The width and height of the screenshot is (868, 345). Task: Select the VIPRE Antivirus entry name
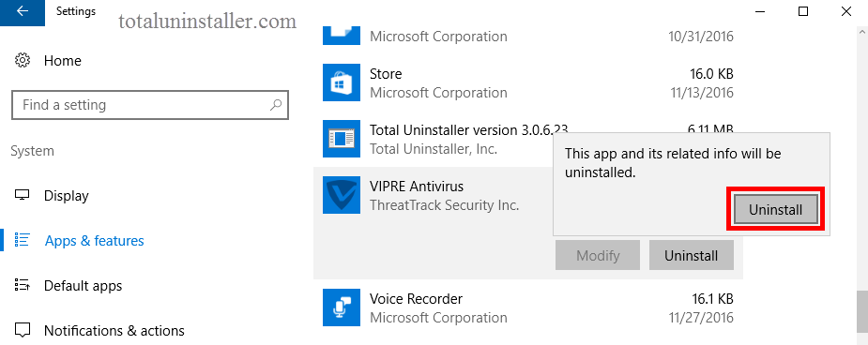click(x=417, y=186)
